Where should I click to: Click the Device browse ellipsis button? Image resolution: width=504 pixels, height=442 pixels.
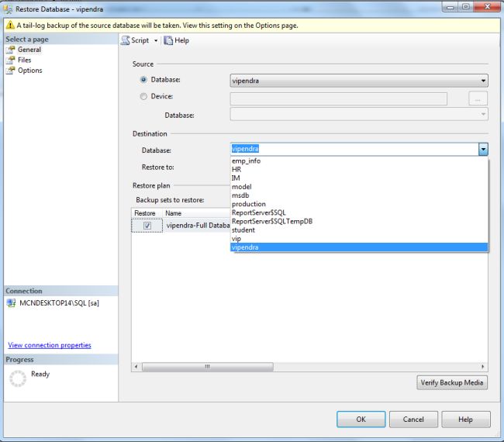click(478, 98)
